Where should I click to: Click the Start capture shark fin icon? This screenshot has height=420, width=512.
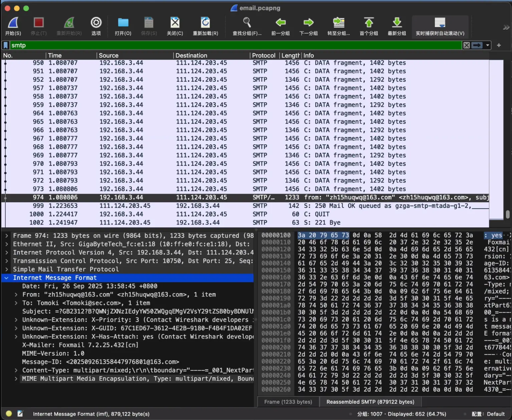point(13,23)
